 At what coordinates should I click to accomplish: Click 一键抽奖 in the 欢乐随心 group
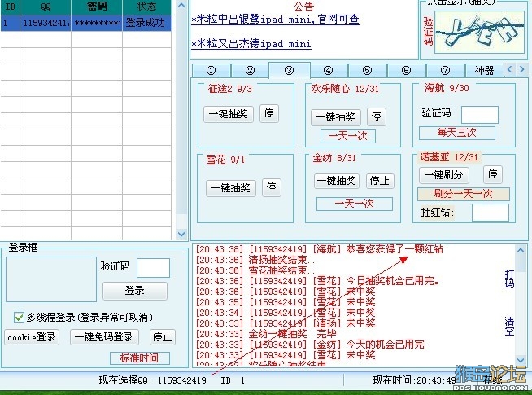(336, 117)
